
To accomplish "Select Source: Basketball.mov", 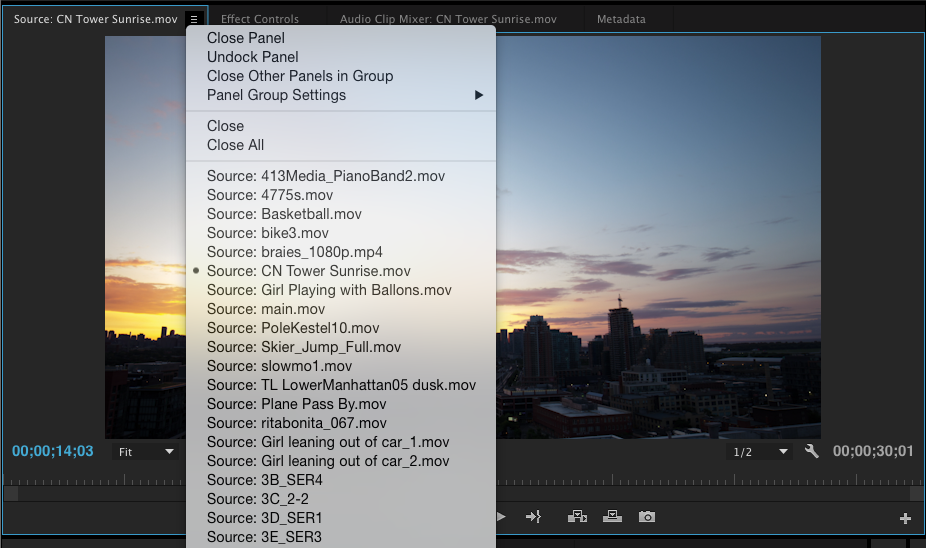I will click(341, 214).
